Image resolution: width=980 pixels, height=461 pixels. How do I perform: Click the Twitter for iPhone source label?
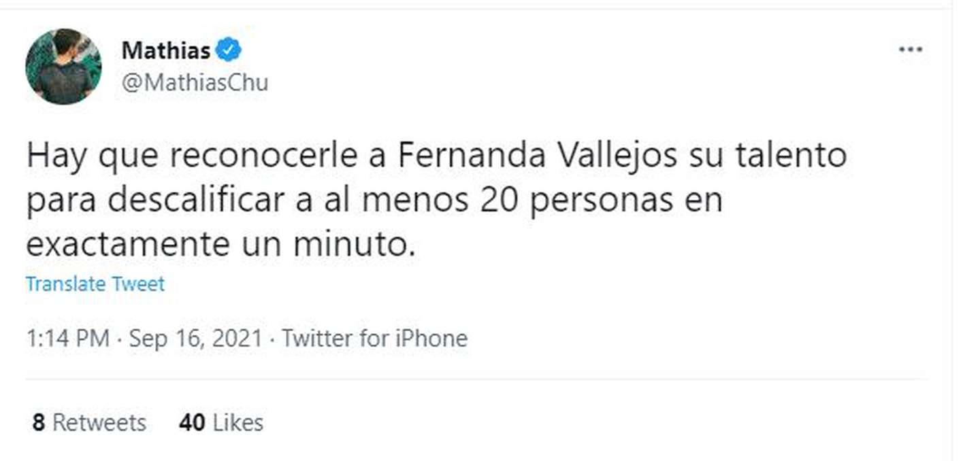[x=375, y=338]
